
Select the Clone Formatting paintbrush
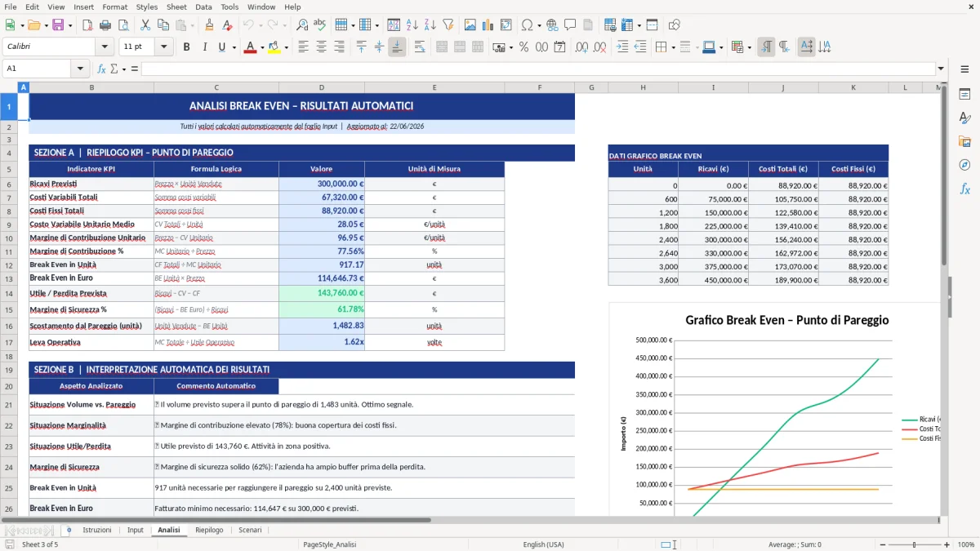[209, 25]
